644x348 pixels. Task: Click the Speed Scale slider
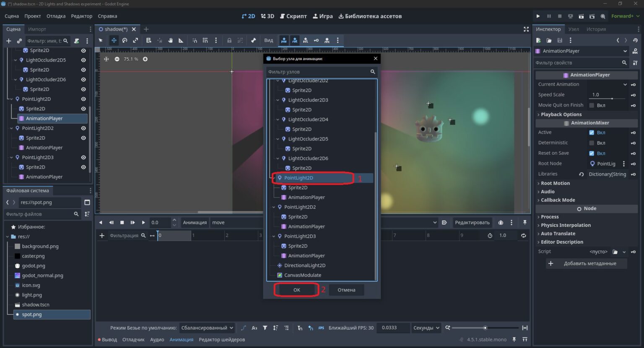tap(607, 99)
